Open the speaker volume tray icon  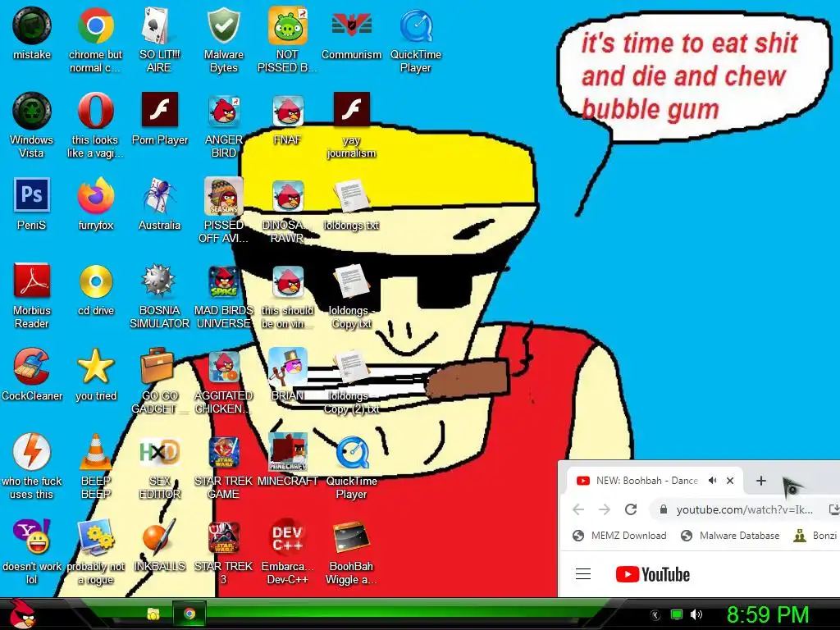[696, 614]
